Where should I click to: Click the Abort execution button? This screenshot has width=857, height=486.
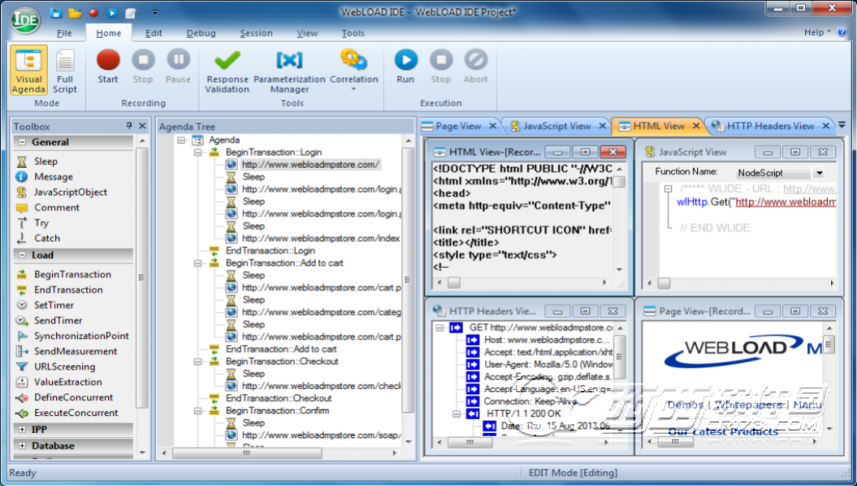[x=476, y=66]
